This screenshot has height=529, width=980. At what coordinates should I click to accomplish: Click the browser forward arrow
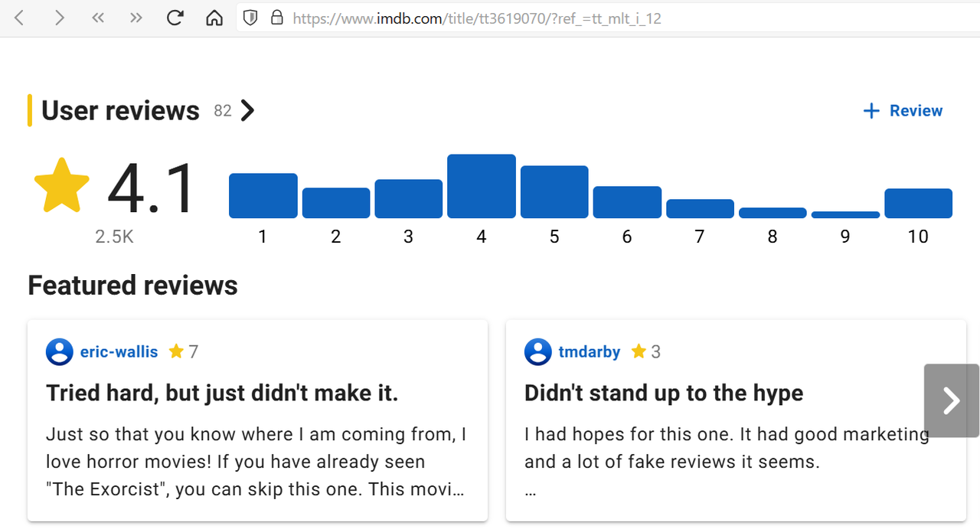tap(59, 18)
